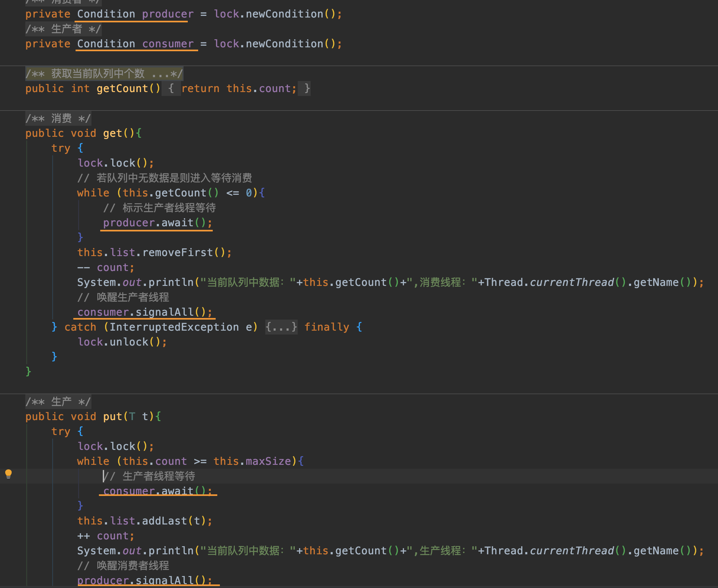Place cursor on get method name
Image resolution: width=718 pixels, height=588 pixels.
tap(112, 134)
